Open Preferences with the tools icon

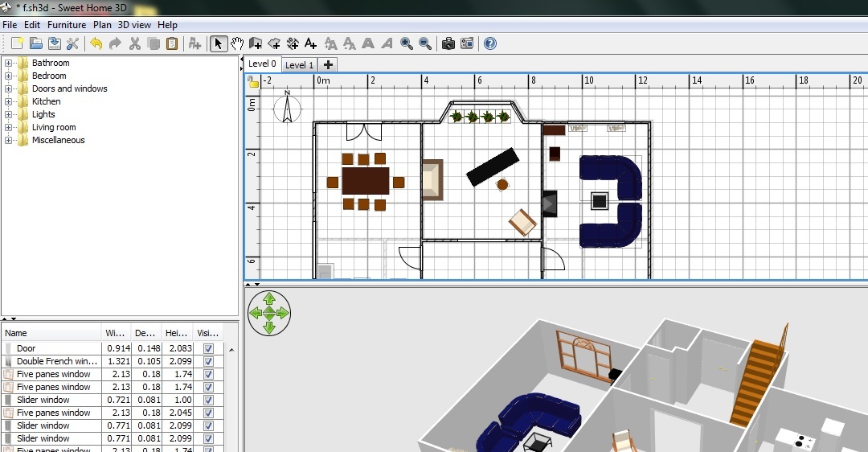tap(72, 43)
